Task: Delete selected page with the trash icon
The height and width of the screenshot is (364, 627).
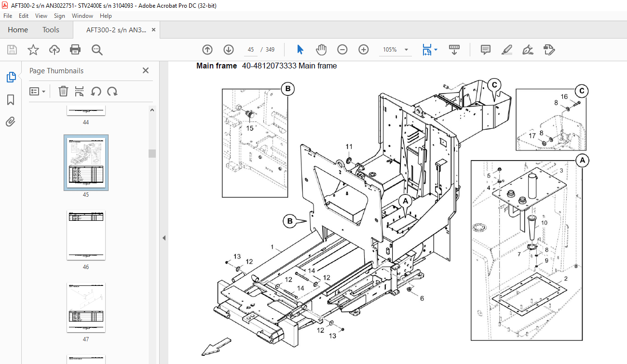Action: point(63,91)
